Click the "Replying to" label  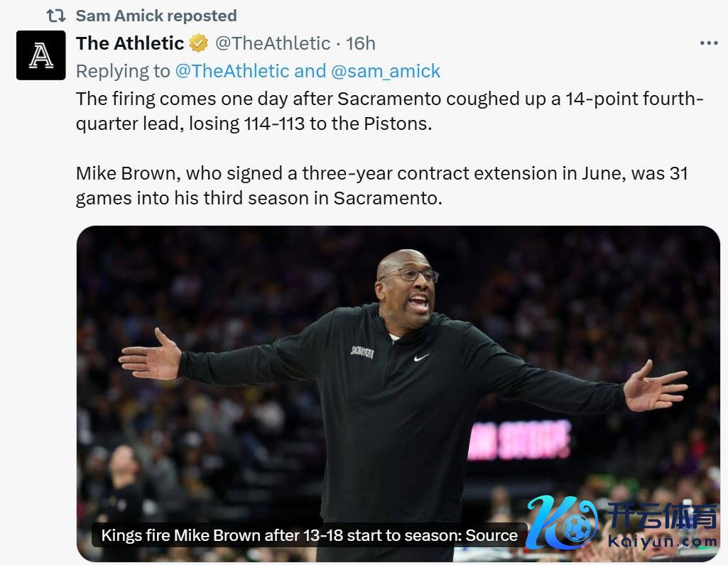[x=123, y=71]
